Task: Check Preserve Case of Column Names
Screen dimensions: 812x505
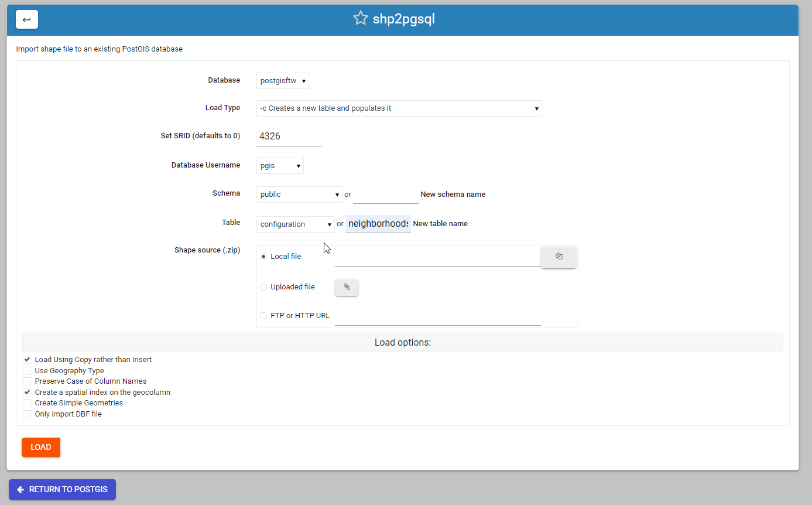Action: coord(27,381)
